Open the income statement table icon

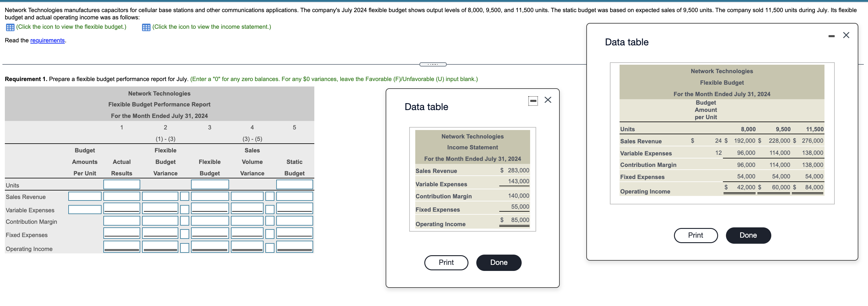point(146,27)
